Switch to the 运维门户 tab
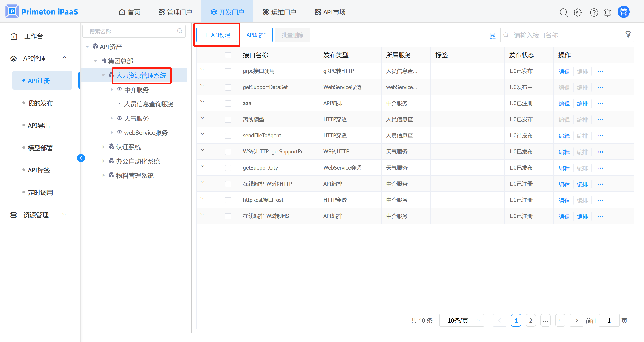 pos(279,12)
